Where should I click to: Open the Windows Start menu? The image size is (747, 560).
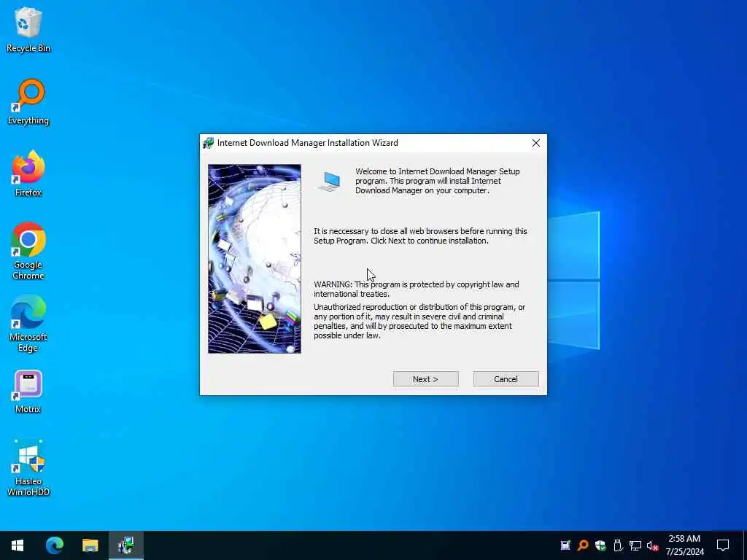(x=18, y=545)
